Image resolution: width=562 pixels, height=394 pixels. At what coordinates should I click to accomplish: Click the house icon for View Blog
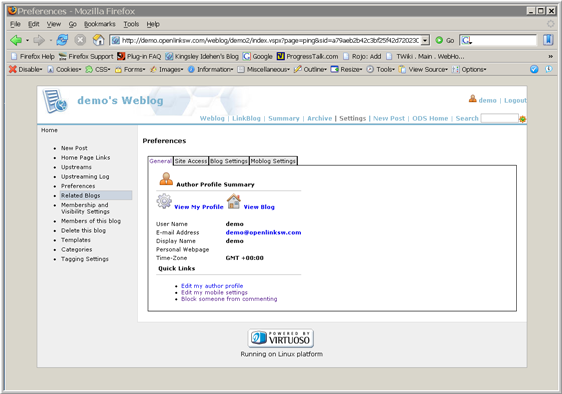[x=234, y=201]
